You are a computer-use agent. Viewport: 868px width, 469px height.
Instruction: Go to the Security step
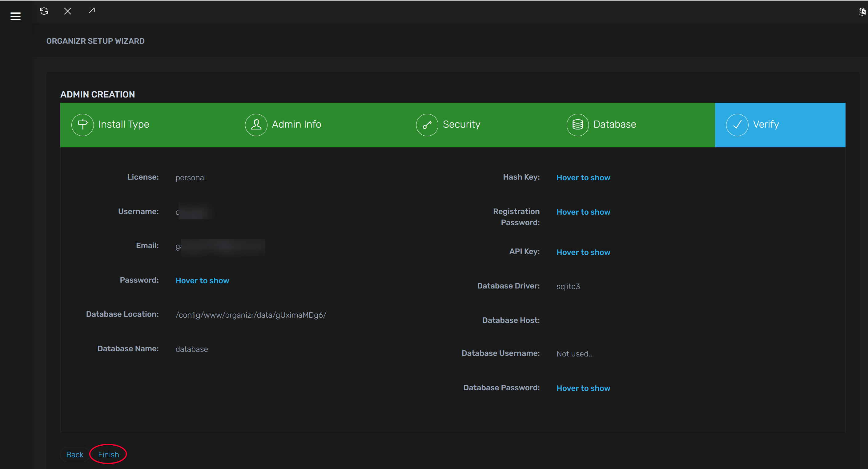pos(480,125)
